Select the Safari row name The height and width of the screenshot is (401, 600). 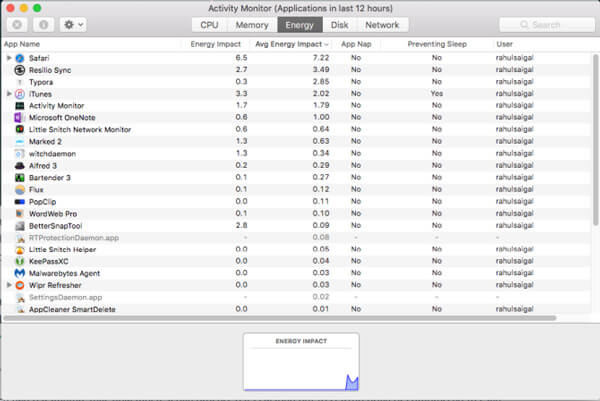click(39, 58)
